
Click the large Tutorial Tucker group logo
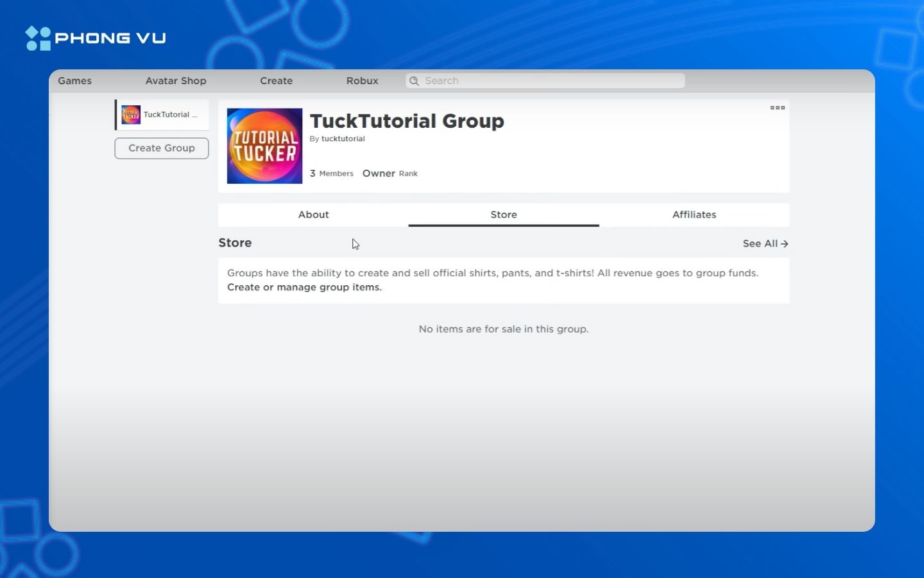pyautogui.click(x=264, y=146)
